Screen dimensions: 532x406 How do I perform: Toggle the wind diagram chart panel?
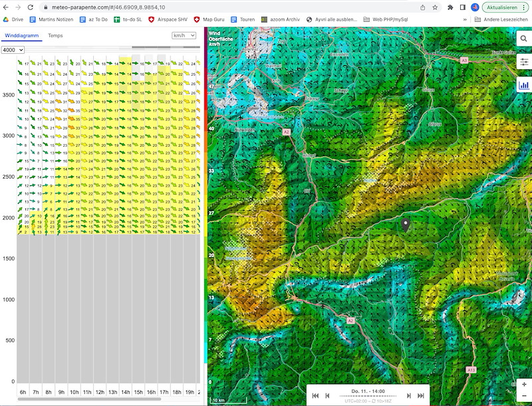click(524, 85)
